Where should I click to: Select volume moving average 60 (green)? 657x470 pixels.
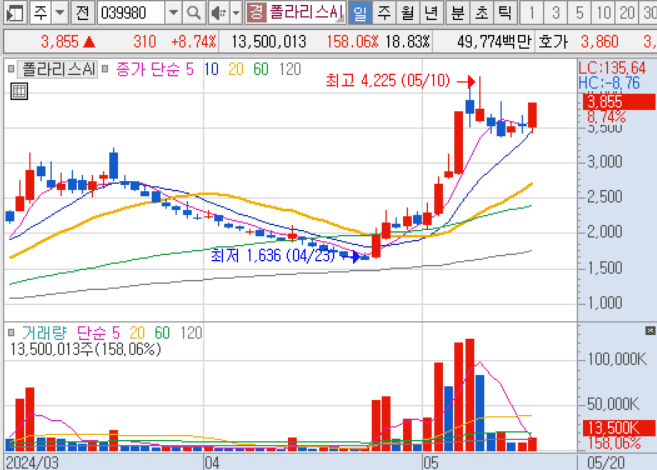click(162, 333)
